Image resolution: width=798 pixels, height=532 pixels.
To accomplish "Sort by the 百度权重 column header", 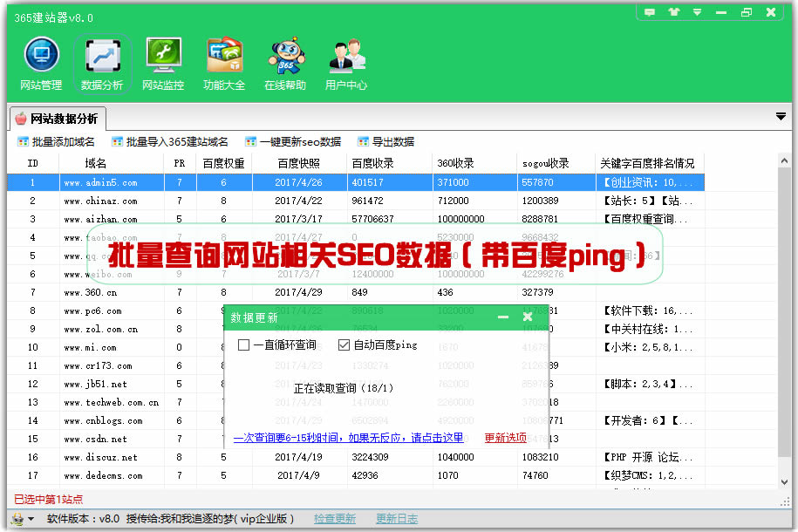I will tap(223, 163).
